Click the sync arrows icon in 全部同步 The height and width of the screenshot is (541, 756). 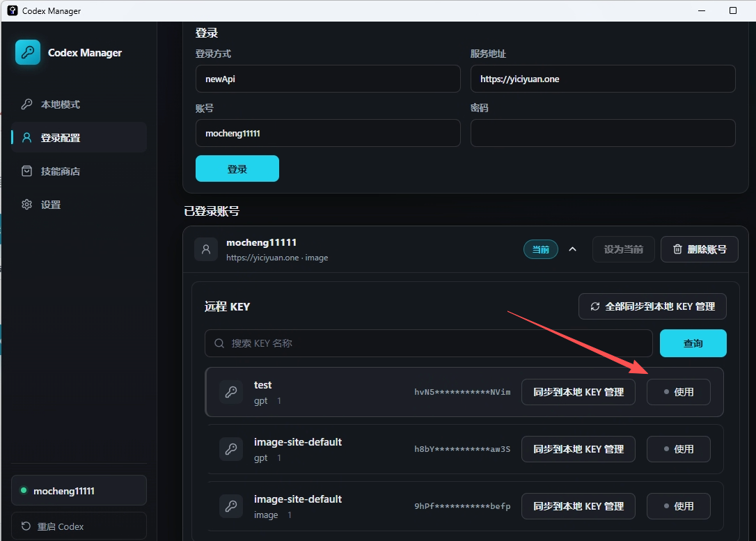[595, 306]
